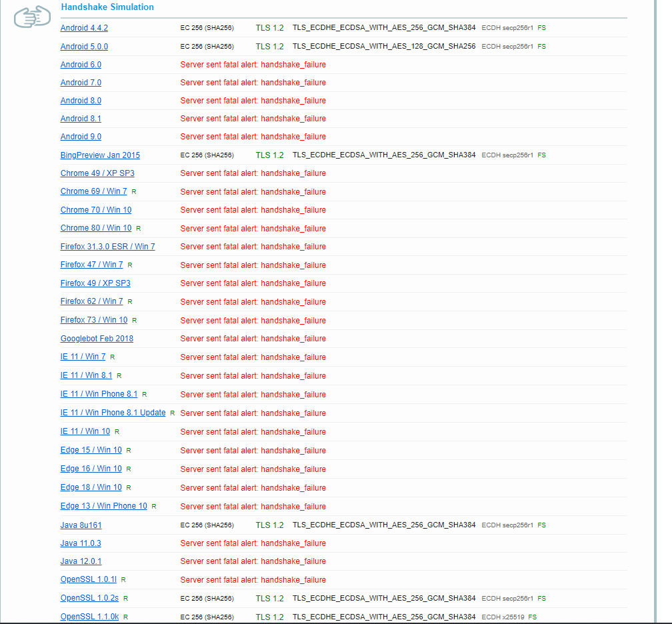
Task: Open the Firefox 62 / Win 7 link
Action: (91, 301)
